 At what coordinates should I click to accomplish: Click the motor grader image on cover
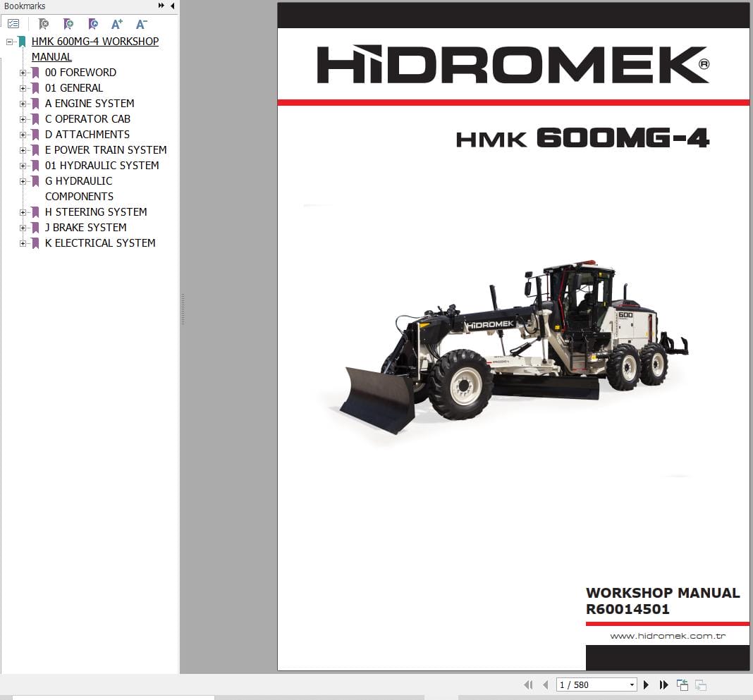pyautogui.click(x=514, y=348)
